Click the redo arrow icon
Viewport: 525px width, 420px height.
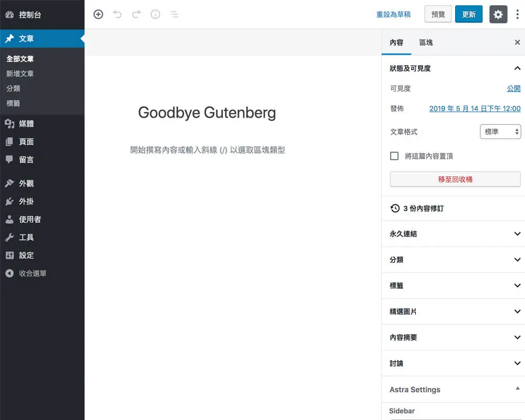[136, 14]
